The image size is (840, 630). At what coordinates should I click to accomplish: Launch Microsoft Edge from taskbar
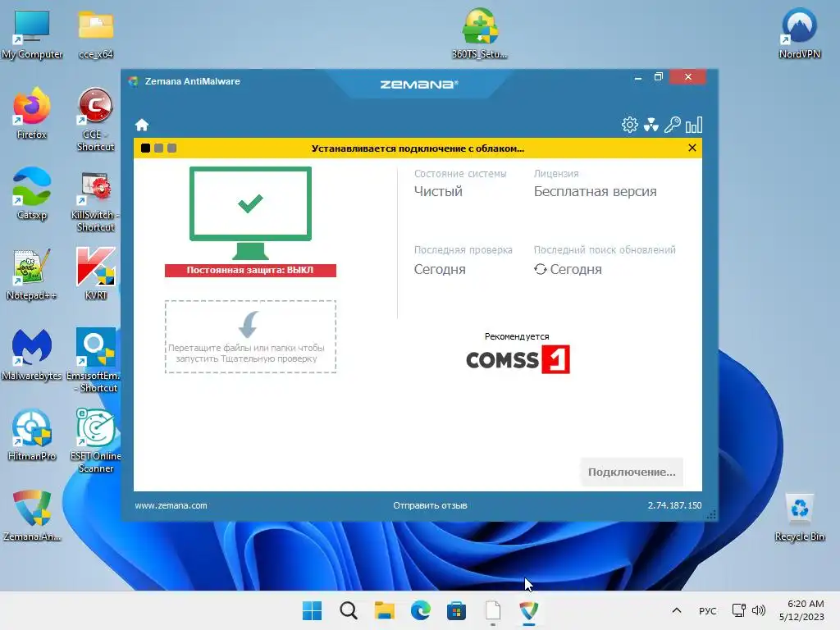pyautogui.click(x=421, y=610)
